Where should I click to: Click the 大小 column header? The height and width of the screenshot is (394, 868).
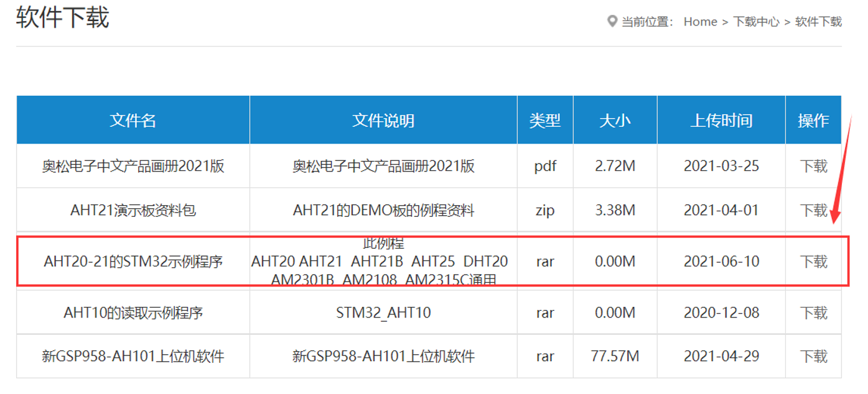(615, 120)
